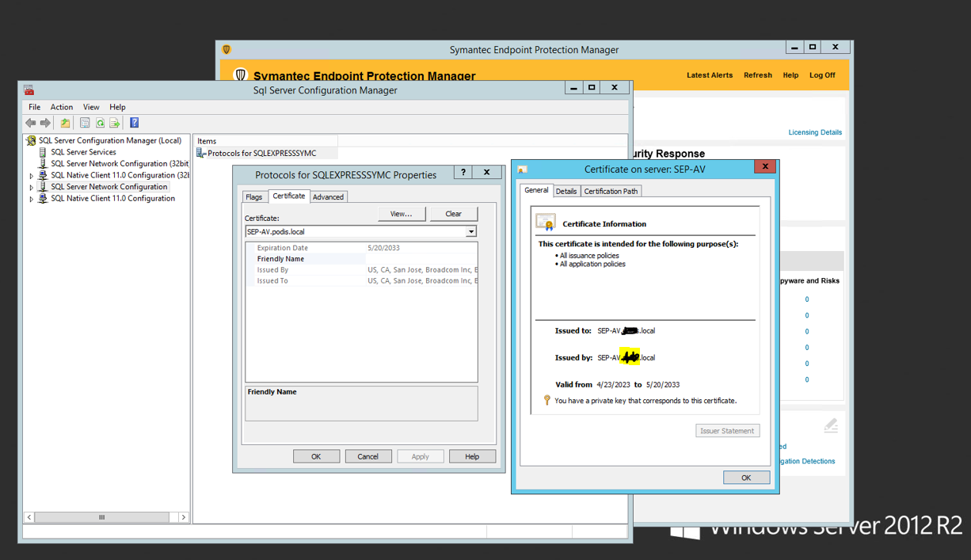Click the Issuer Statement button

point(728,431)
